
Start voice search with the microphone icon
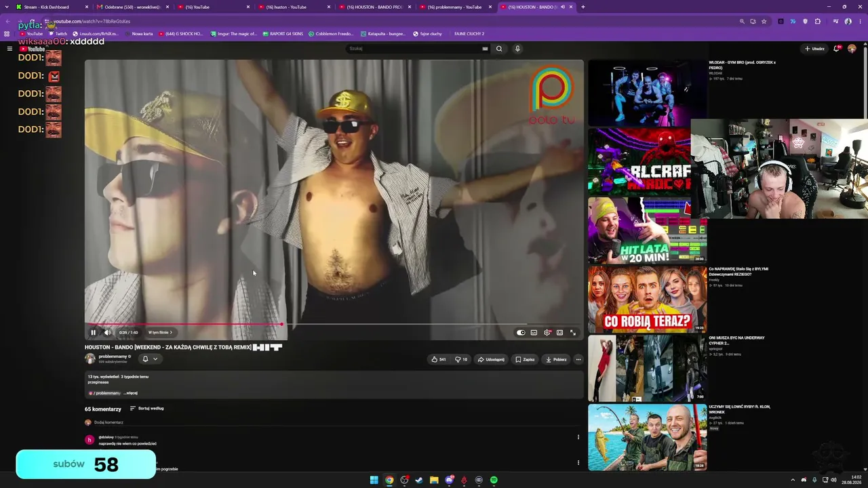517,49
